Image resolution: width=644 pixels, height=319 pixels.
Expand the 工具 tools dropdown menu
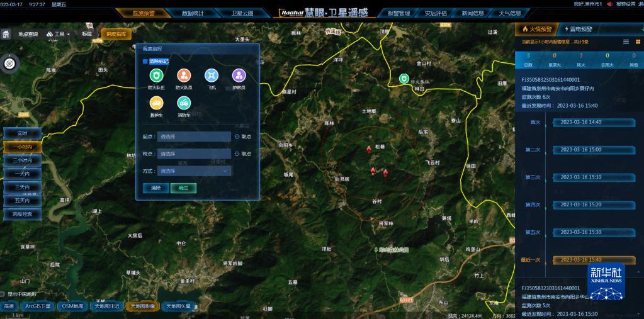point(59,34)
